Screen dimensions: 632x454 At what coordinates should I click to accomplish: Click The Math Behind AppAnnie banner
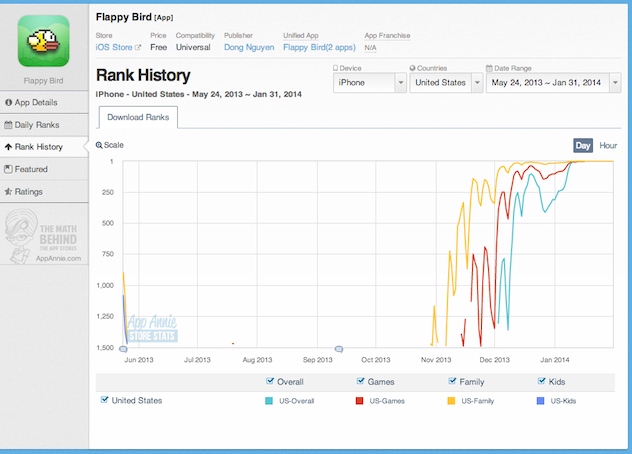point(44,236)
